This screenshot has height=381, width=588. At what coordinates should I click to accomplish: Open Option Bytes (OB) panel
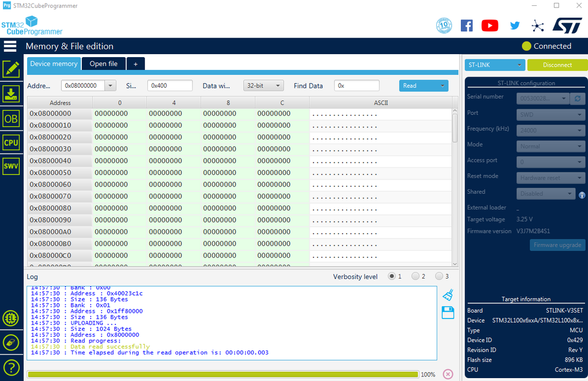tap(11, 119)
